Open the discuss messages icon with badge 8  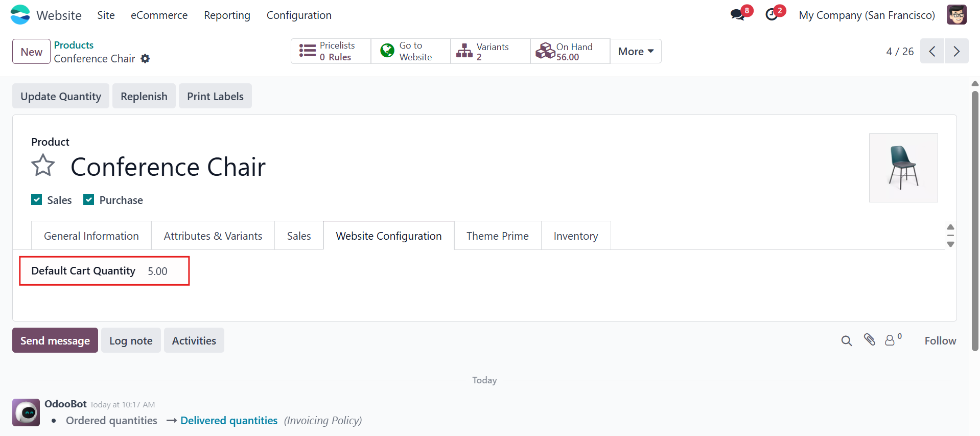738,15
